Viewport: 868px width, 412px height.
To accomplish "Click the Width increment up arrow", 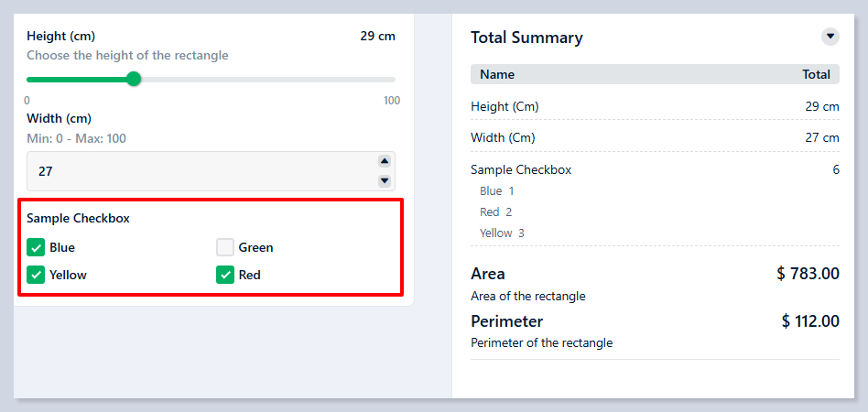I will [x=385, y=161].
